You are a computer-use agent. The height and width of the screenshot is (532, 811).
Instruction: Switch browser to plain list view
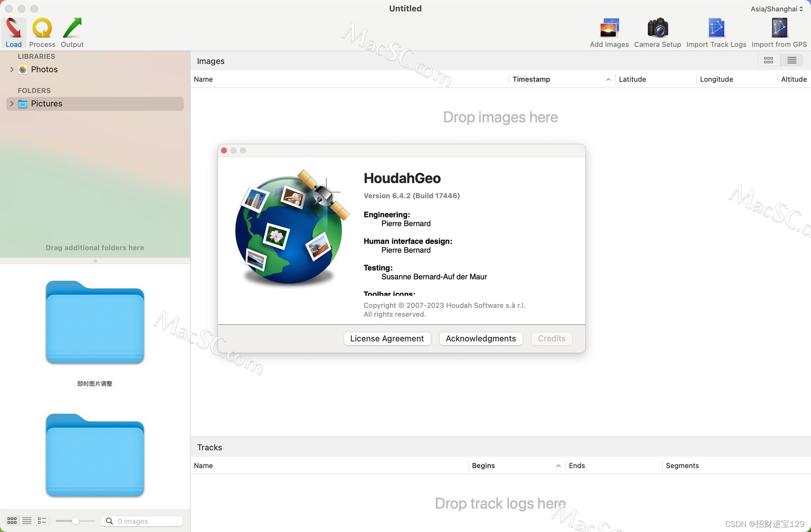pos(27,521)
